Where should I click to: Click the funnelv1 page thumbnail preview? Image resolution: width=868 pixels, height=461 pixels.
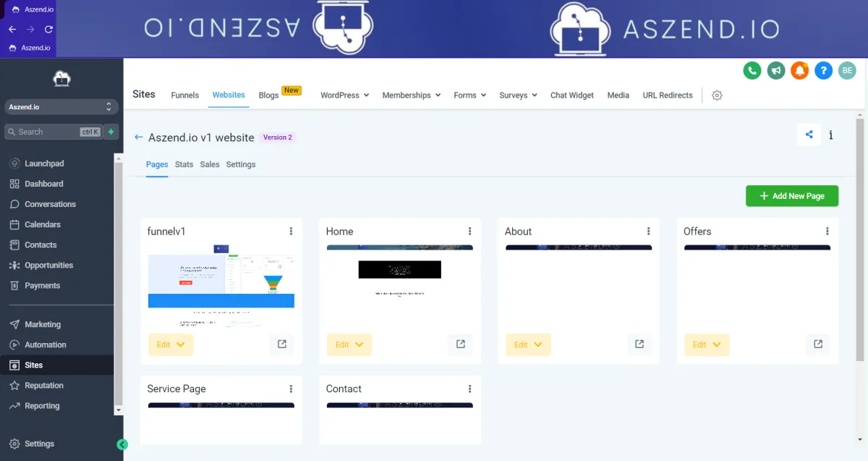coord(221,286)
